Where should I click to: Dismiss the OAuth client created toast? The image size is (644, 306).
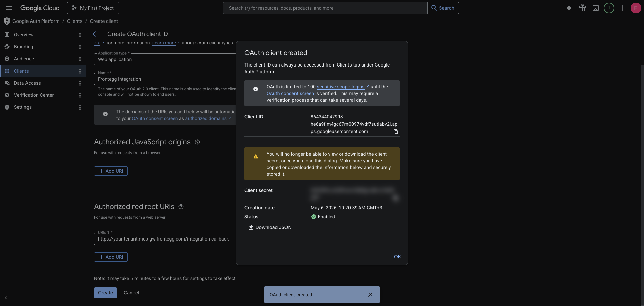pyautogui.click(x=370, y=295)
